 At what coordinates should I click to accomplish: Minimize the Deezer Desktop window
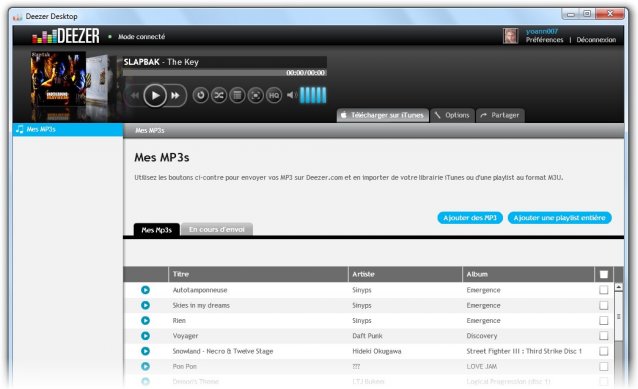coord(571,14)
